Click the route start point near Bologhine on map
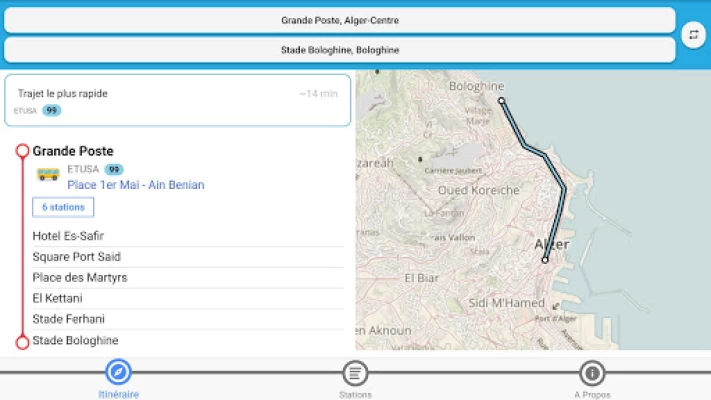The image size is (711, 400). point(502,101)
